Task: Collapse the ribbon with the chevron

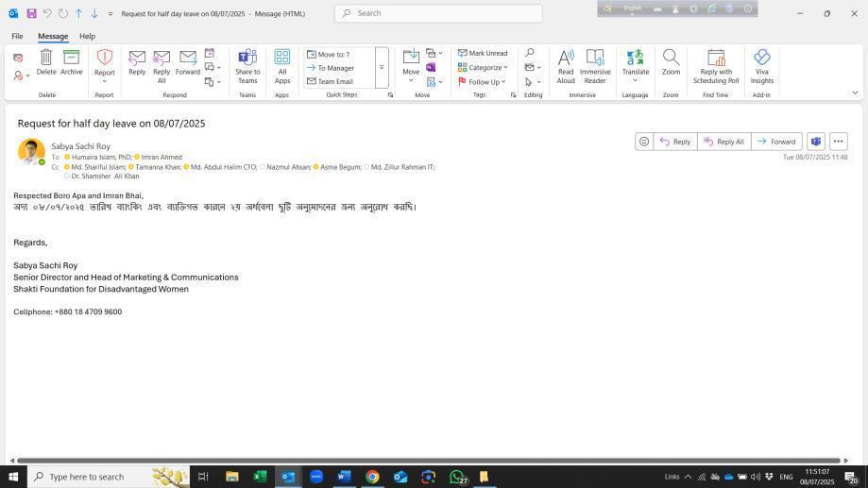Action: 855,93
